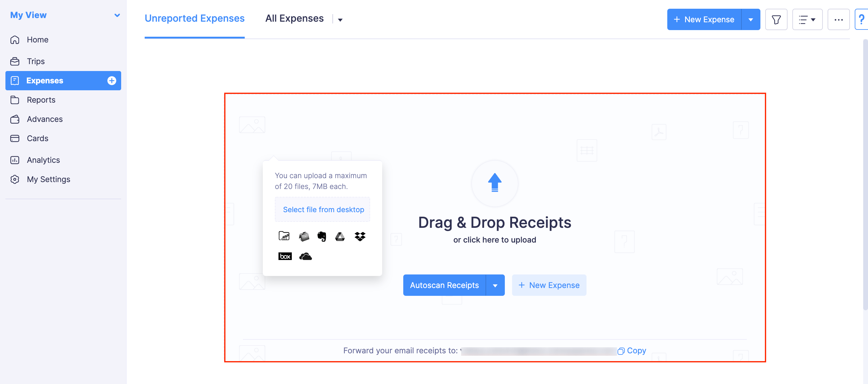
Task: Select the OneDrive upload icon
Action: [x=305, y=256]
